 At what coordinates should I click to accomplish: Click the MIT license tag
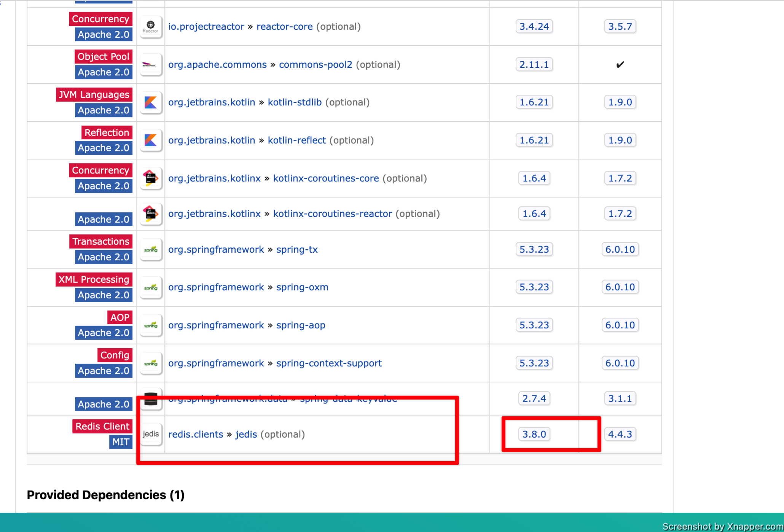121,442
